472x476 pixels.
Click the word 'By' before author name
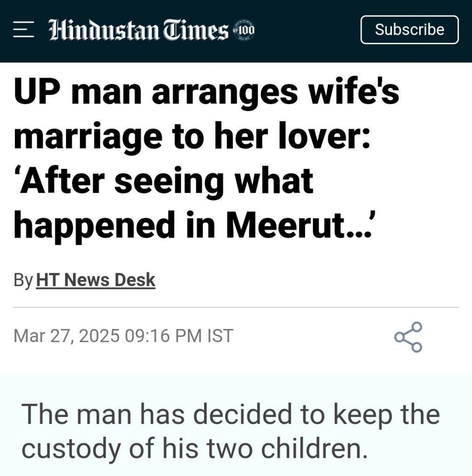coord(23,280)
